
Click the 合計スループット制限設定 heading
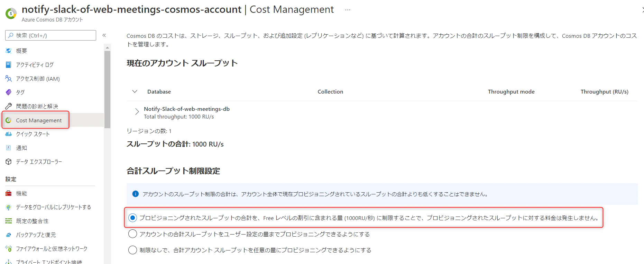173,171
